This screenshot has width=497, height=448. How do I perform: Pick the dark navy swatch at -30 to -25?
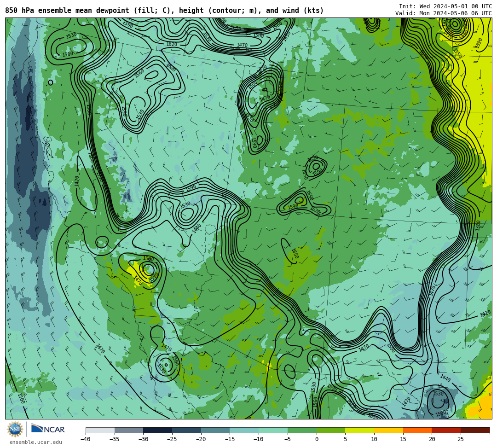pyautogui.click(x=158, y=430)
